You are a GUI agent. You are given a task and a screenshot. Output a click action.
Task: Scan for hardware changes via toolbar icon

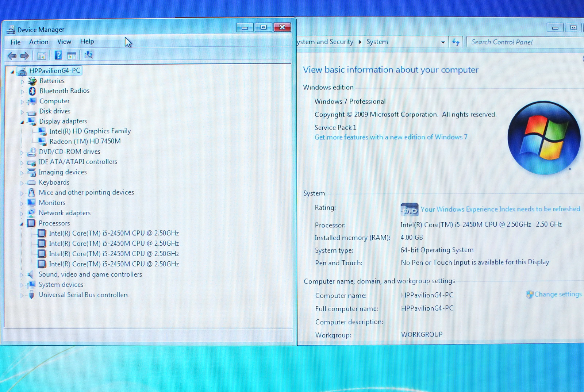pyautogui.click(x=89, y=55)
